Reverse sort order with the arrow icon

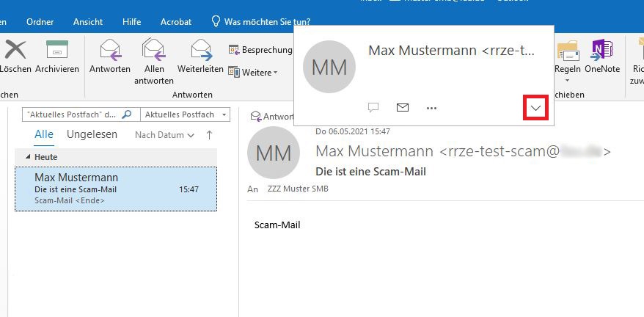pyautogui.click(x=209, y=135)
